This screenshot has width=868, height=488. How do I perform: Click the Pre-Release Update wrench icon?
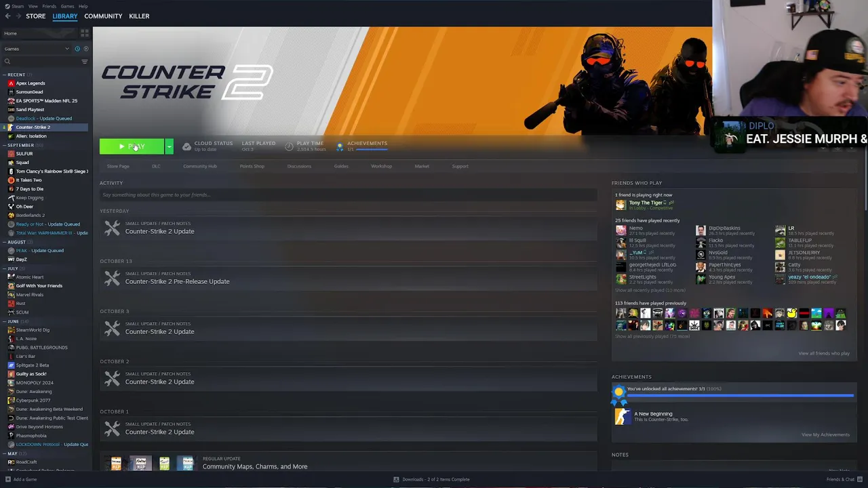pyautogui.click(x=112, y=279)
